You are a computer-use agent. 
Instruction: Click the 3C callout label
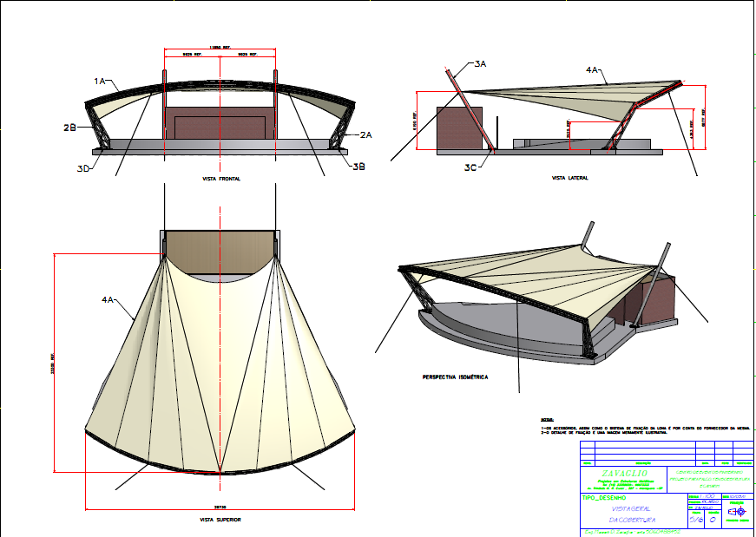pos(471,167)
